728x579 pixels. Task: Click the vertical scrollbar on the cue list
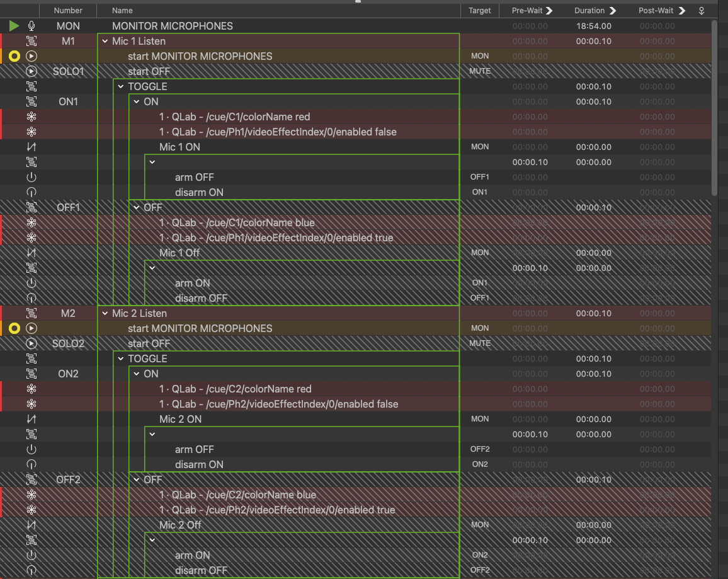[714, 107]
